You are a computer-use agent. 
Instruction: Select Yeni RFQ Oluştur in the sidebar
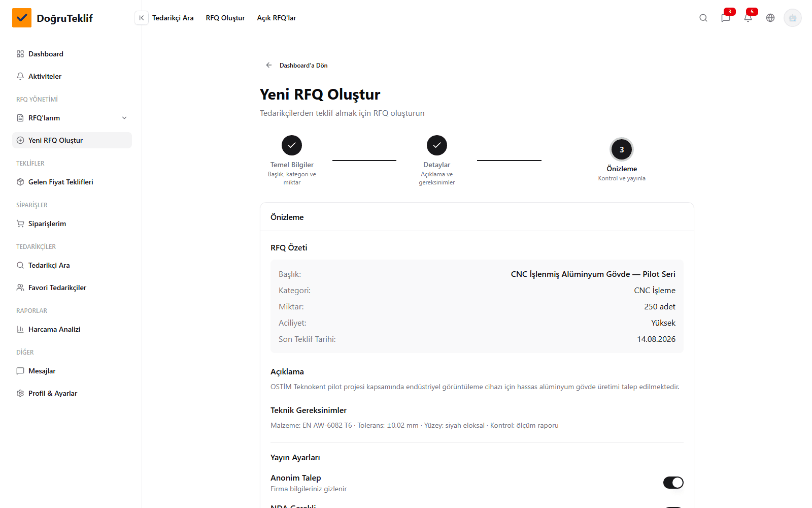(x=72, y=140)
